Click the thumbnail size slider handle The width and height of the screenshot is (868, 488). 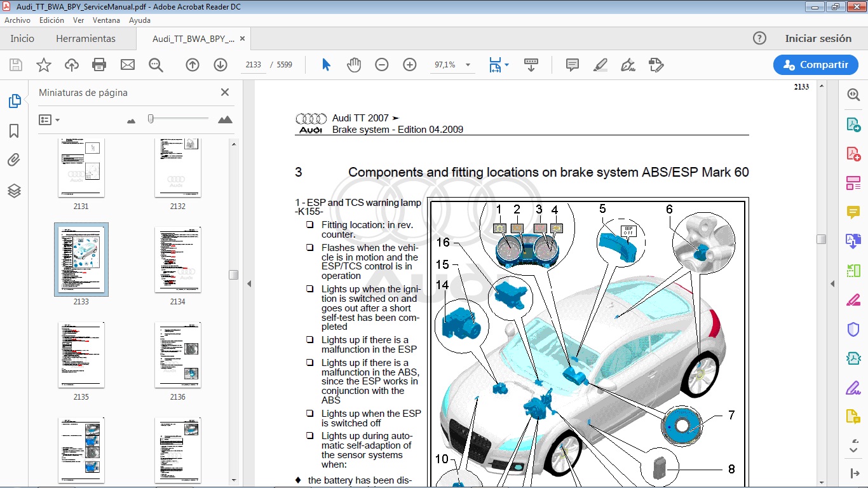[x=151, y=119]
